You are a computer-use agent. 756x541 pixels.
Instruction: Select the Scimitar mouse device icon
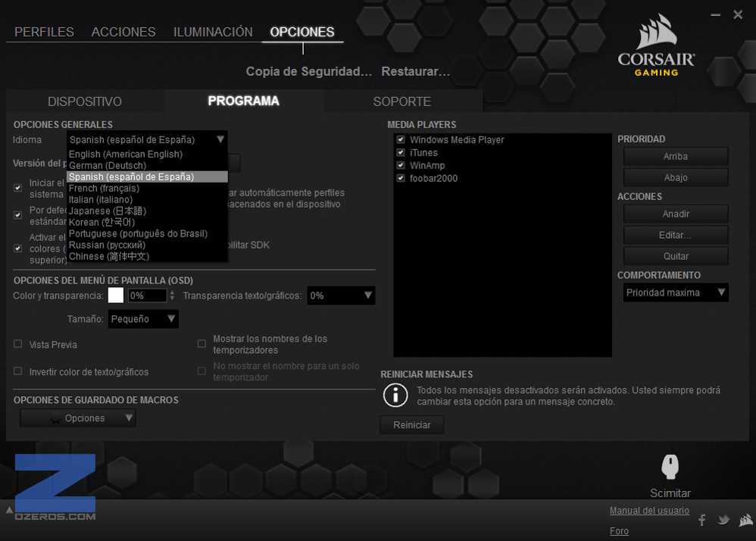click(x=670, y=466)
